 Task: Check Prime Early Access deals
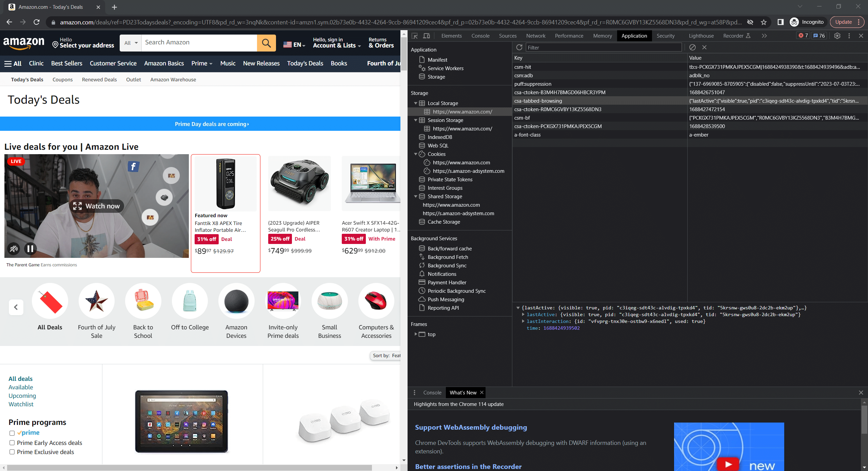pos(12,443)
